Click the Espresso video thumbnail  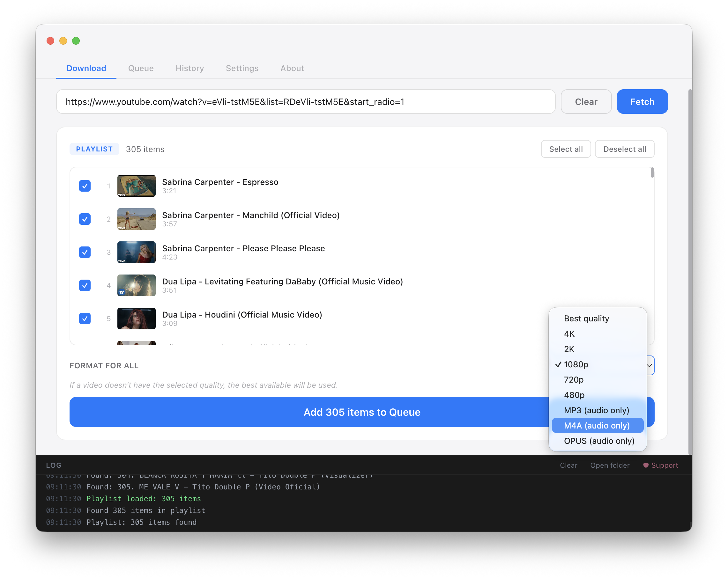137,186
